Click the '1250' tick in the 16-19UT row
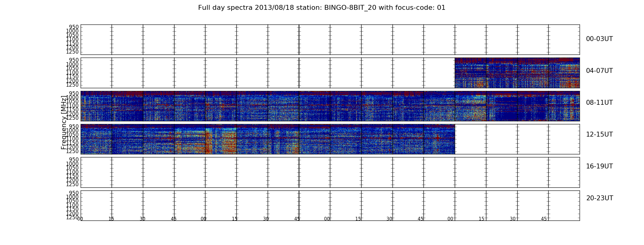The width and height of the screenshot is (644, 245). tap(72, 184)
